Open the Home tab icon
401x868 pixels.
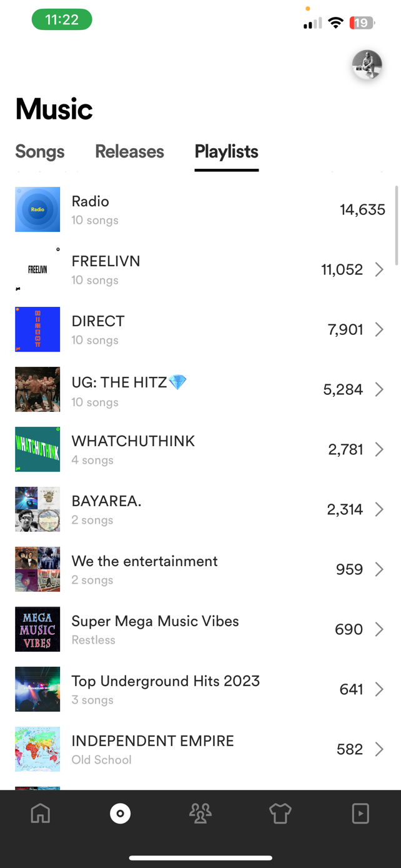click(41, 813)
